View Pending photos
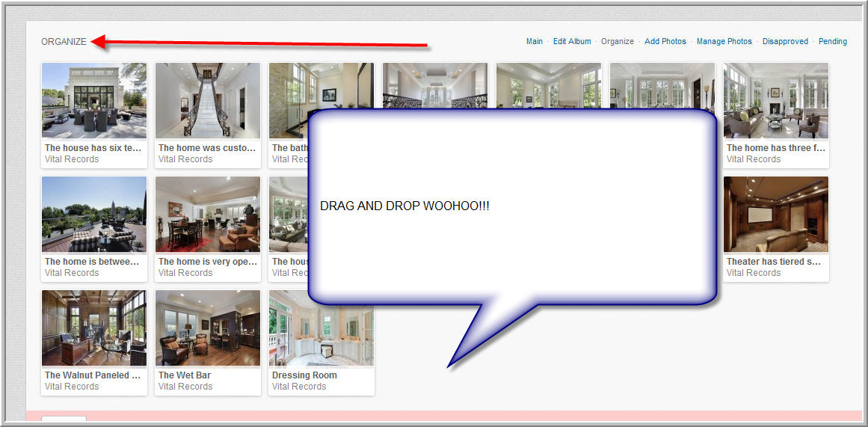The image size is (868, 427). [x=833, y=41]
